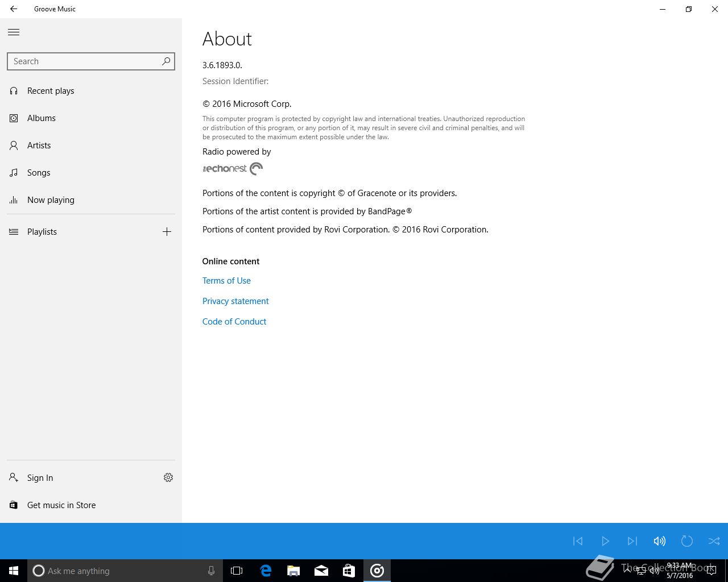Open the Playlists section
The image size is (728, 582).
77,232
